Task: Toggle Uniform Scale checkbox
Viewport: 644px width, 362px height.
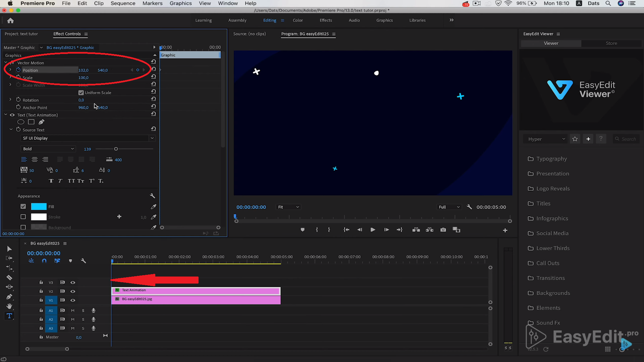Action: tap(80, 93)
